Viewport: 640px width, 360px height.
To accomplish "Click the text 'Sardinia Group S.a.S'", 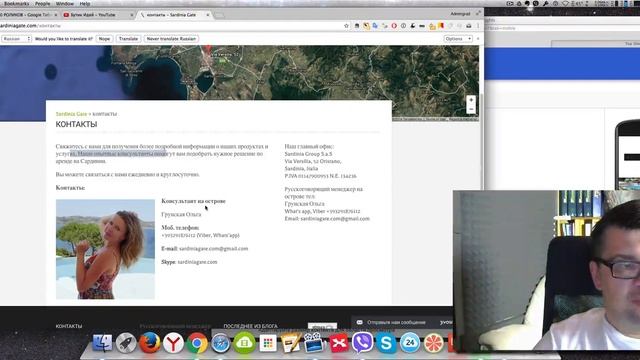I will [308, 154].
